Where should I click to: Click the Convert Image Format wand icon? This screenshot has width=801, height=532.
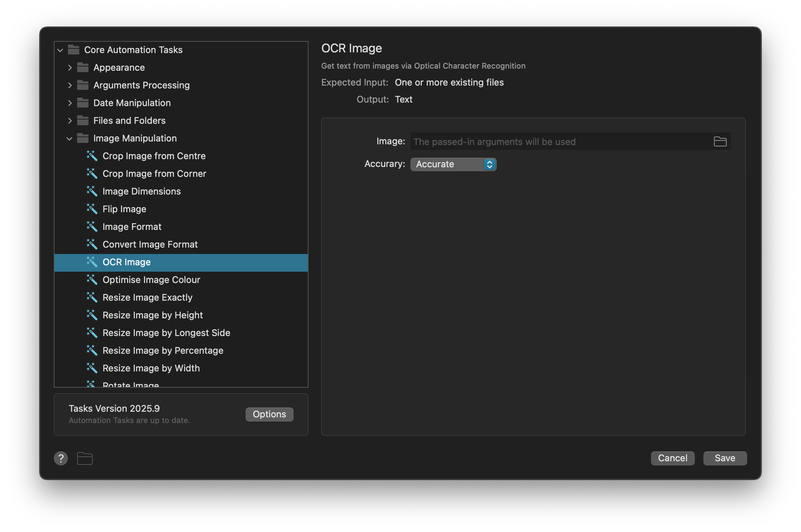[x=92, y=244]
